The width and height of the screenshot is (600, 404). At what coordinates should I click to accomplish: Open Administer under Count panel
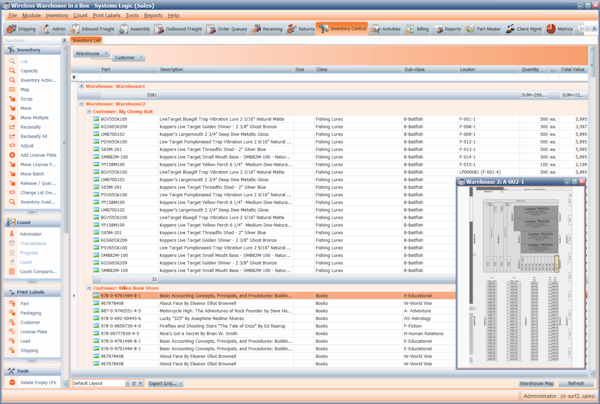[31, 234]
